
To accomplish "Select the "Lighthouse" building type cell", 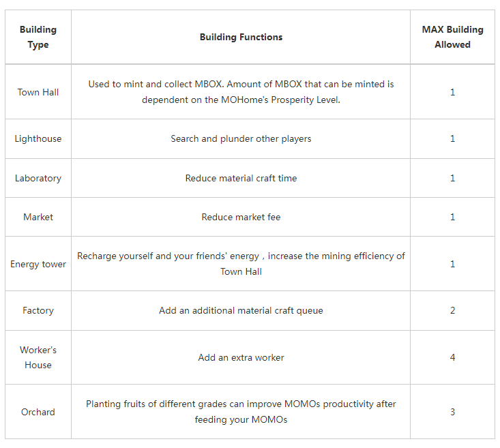I will pyautogui.click(x=38, y=138).
